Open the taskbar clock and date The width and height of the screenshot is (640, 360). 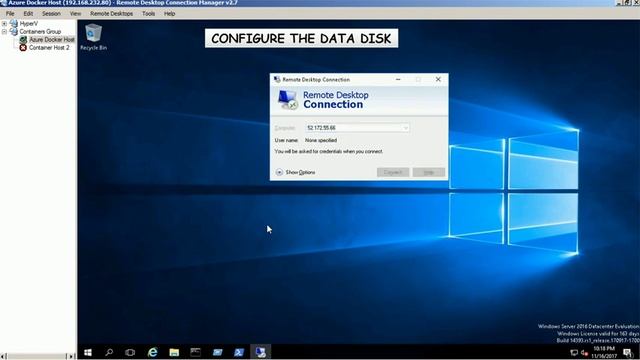point(604,352)
